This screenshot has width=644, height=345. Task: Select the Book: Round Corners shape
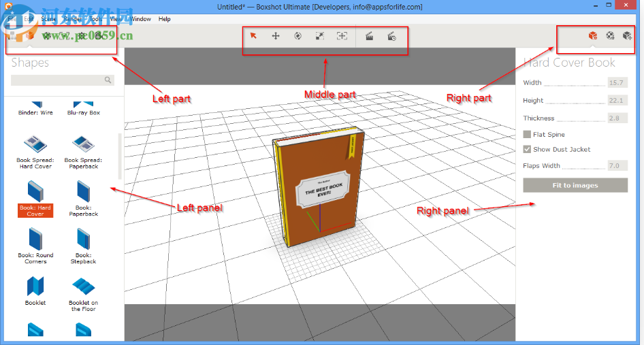(35, 246)
